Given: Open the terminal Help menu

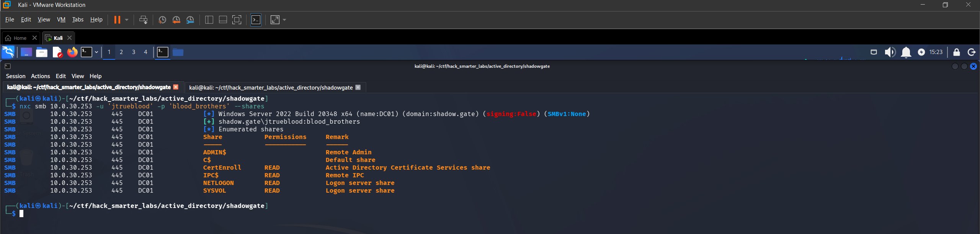Looking at the screenshot, I should point(96,76).
